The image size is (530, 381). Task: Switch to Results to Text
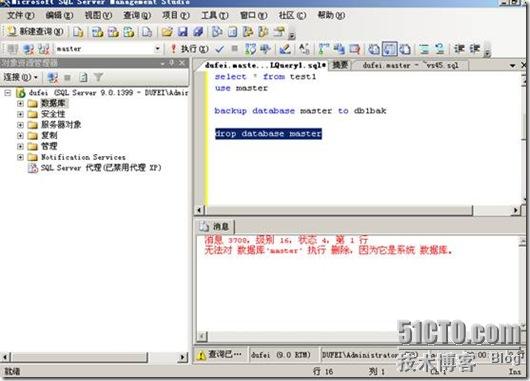tap(374, 49)
